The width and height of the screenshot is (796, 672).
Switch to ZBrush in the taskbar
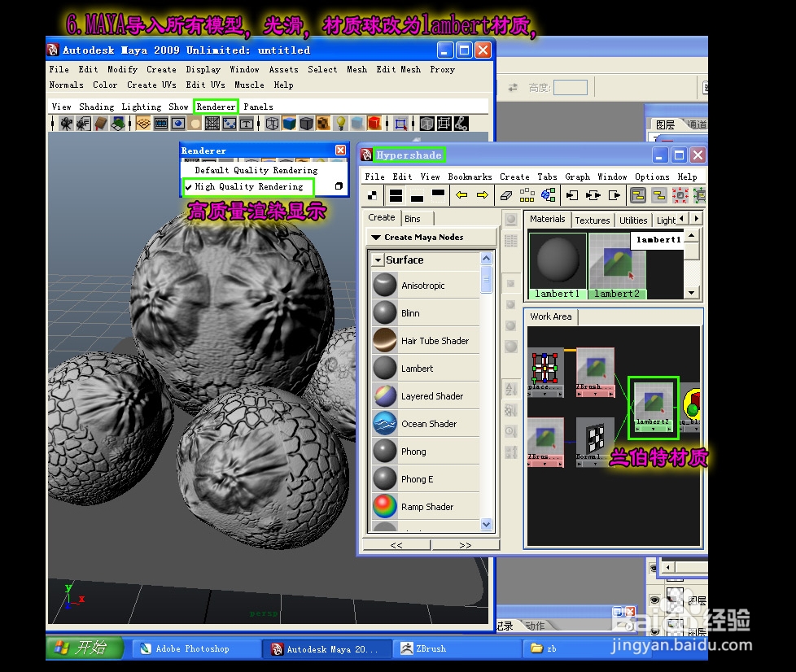pyautogui.click(x=457, y=648)
